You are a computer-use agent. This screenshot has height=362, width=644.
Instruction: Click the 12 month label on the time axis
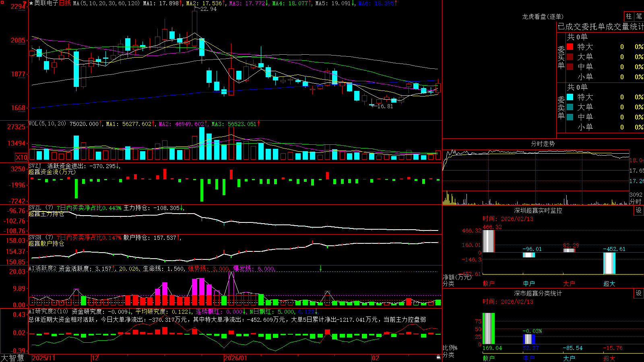coord(95,358)
